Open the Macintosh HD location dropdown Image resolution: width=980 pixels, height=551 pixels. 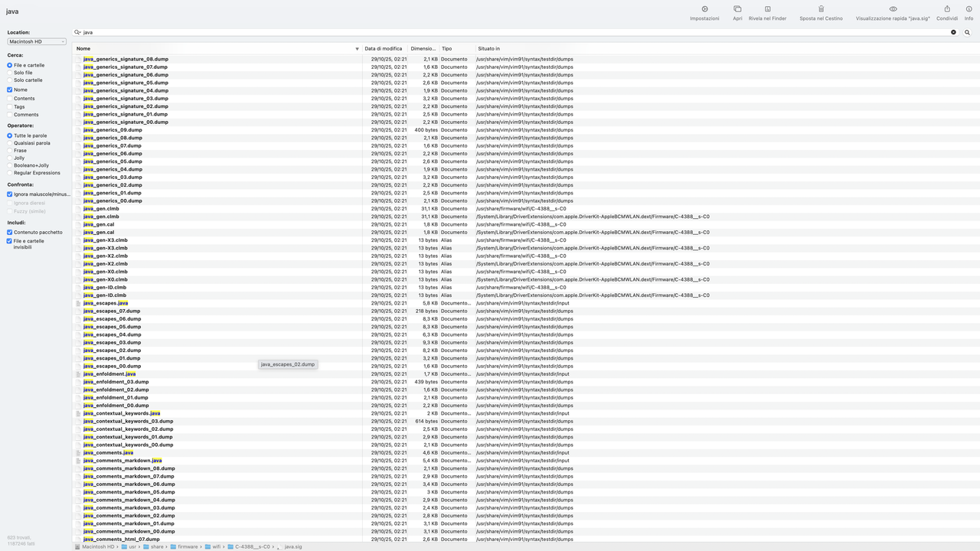[x=36, y=41]
